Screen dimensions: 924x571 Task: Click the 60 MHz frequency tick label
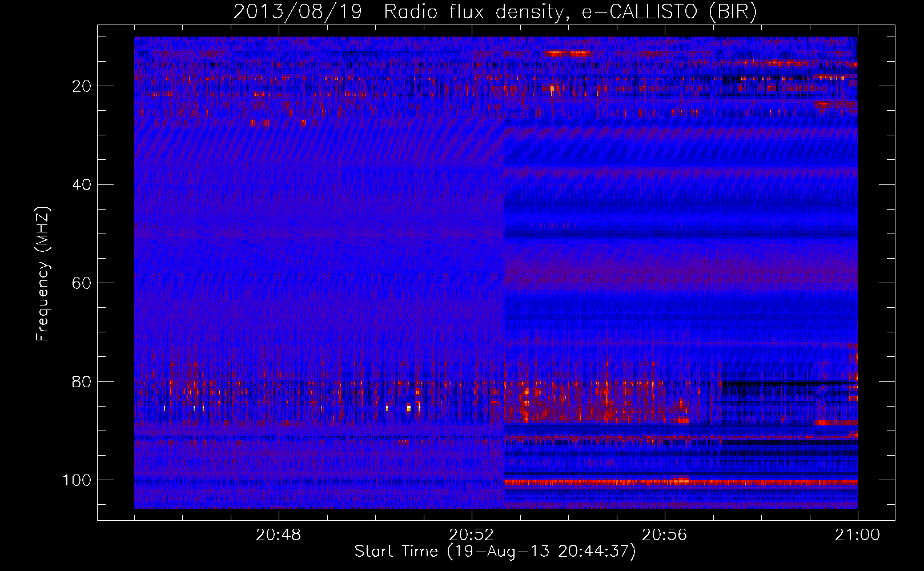point(82,283)
